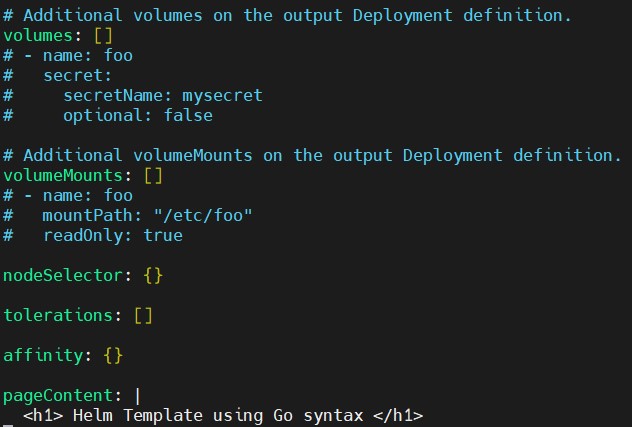Click the nodeSelector key

point(63,276)
